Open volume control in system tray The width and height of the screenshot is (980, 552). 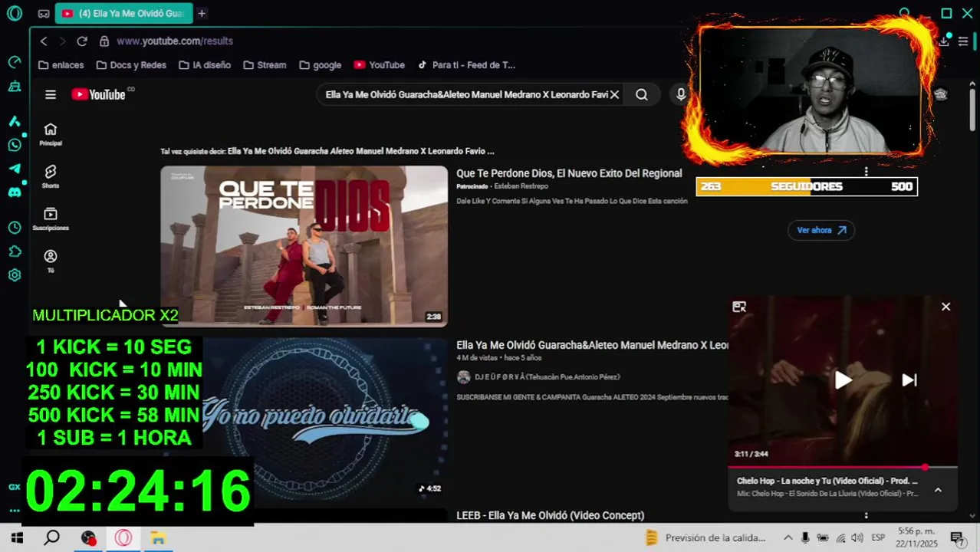click(x=857, y=537)
